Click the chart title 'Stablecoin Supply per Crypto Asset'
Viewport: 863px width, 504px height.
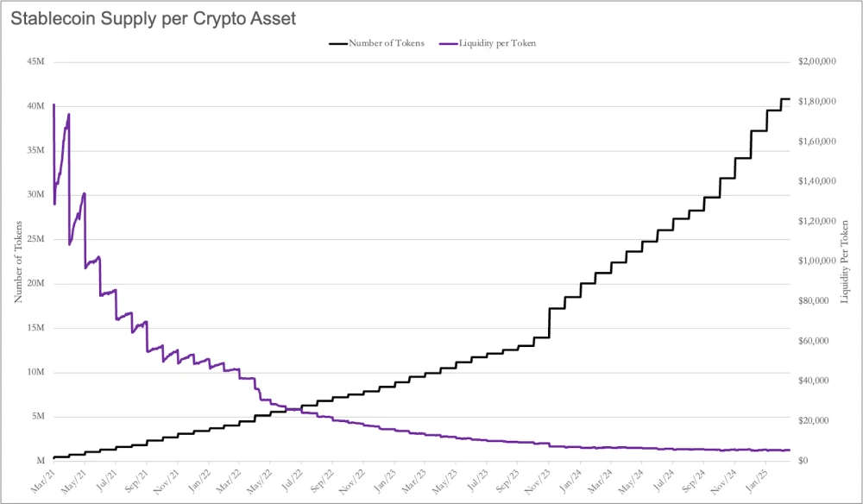[153, 19]
